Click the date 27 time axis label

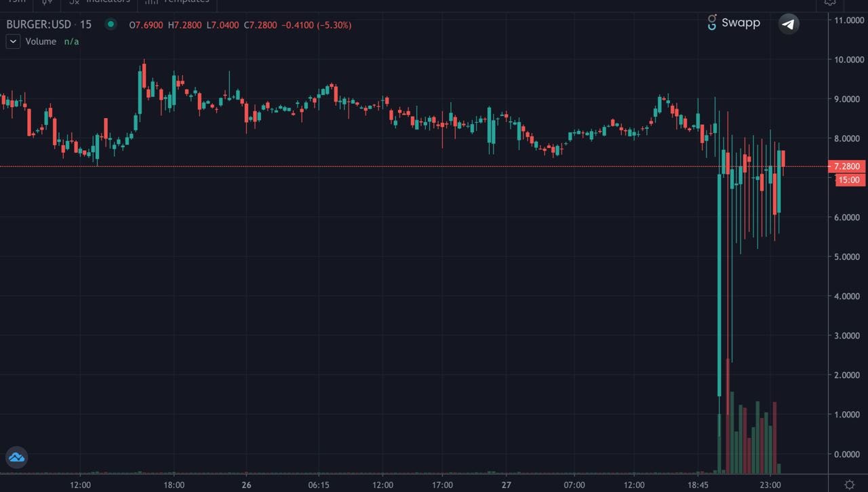tap(507, 485)
